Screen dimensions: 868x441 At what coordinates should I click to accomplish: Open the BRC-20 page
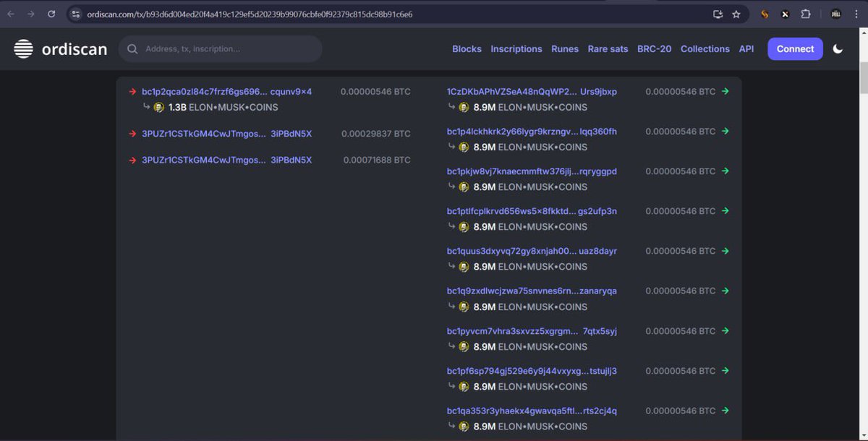(654, 49)
